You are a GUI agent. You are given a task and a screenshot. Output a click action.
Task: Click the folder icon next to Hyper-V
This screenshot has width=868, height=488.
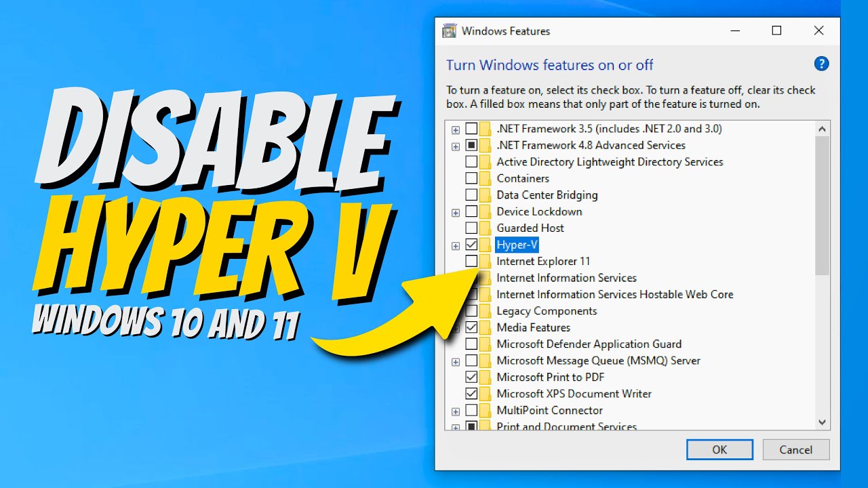tap(485, 245)
